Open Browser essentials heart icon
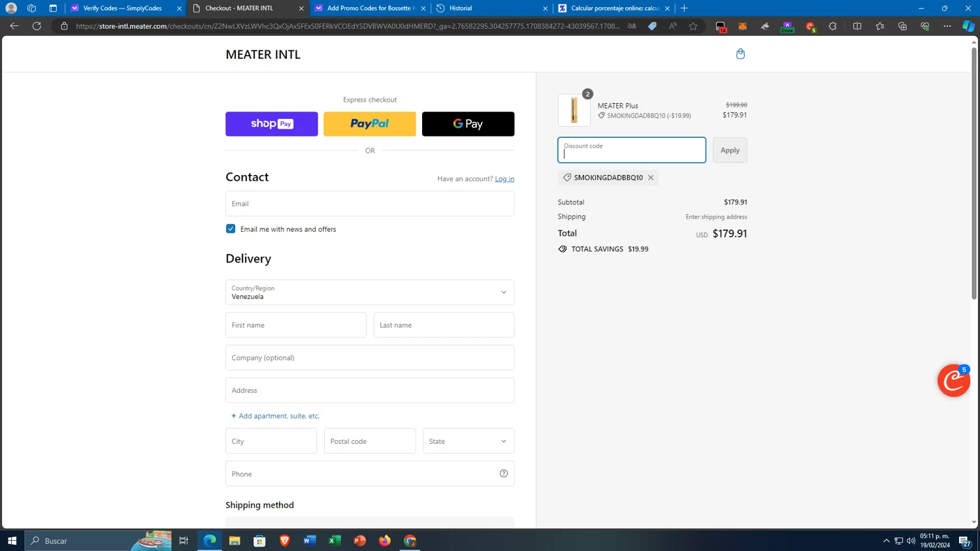This screenshot has width=980, height=551. pos(924,26)
